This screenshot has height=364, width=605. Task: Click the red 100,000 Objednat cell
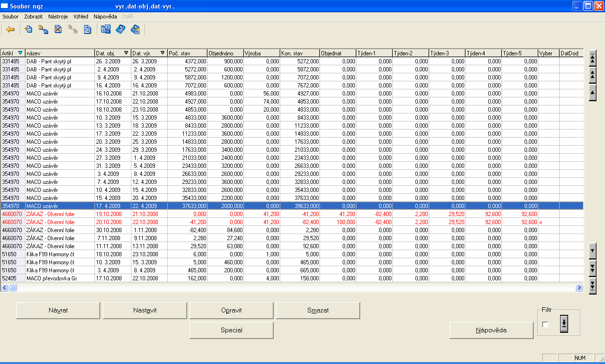tap(338, 222)
